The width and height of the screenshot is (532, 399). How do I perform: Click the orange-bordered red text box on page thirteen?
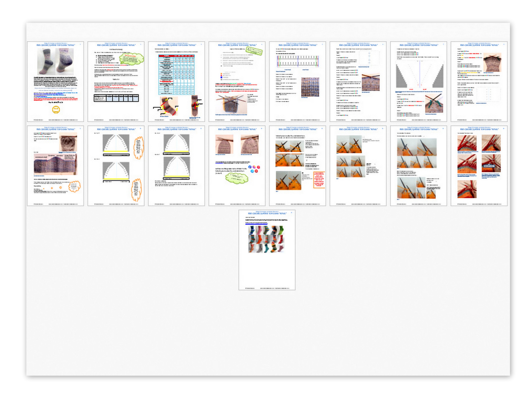point(319,180)
